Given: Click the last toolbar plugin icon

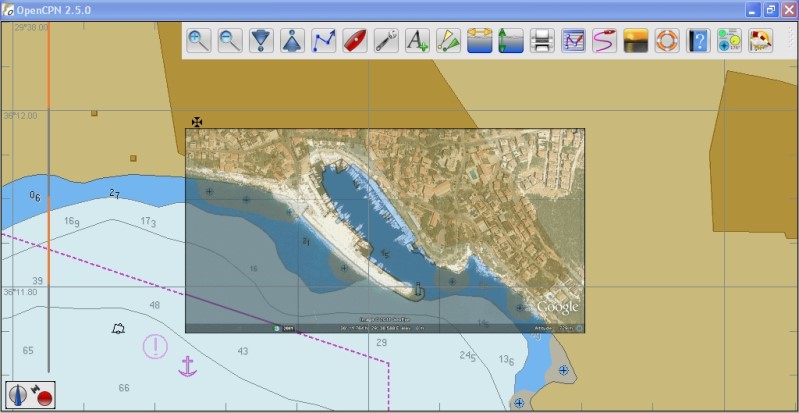Looking at the screenshot, I should tap(761, 40).
